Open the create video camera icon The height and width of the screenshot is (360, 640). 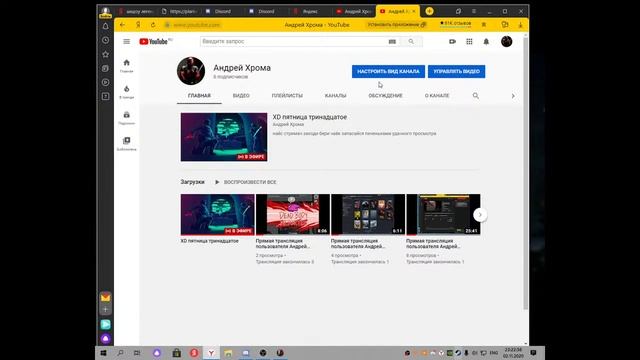[452, 41]
